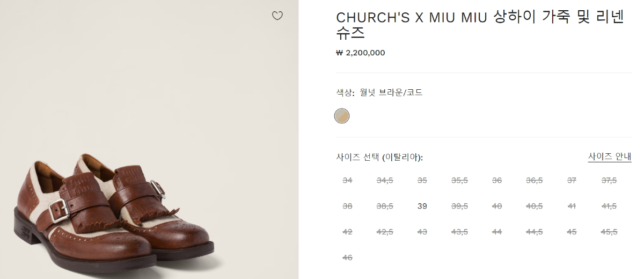The width and height of the screenshot is (644, 279).
Task: Select size 40
Action: click(x=497, y=206)
